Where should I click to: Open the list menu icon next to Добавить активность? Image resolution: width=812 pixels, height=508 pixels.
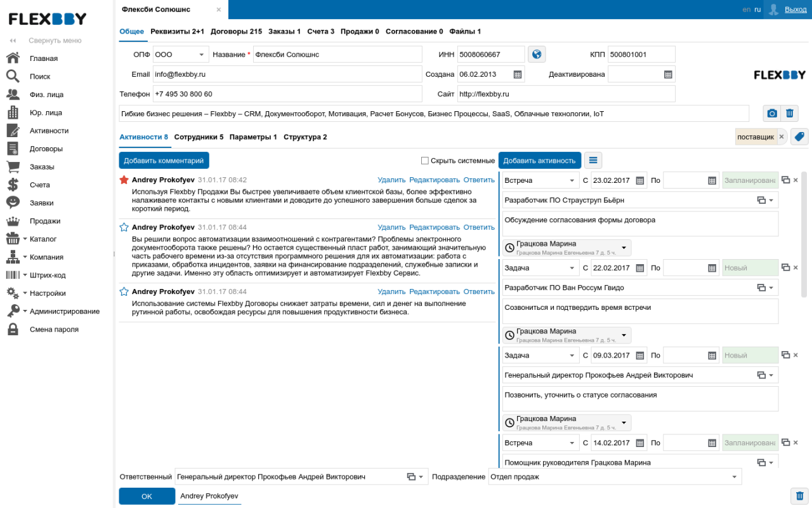tap(593, 161)
